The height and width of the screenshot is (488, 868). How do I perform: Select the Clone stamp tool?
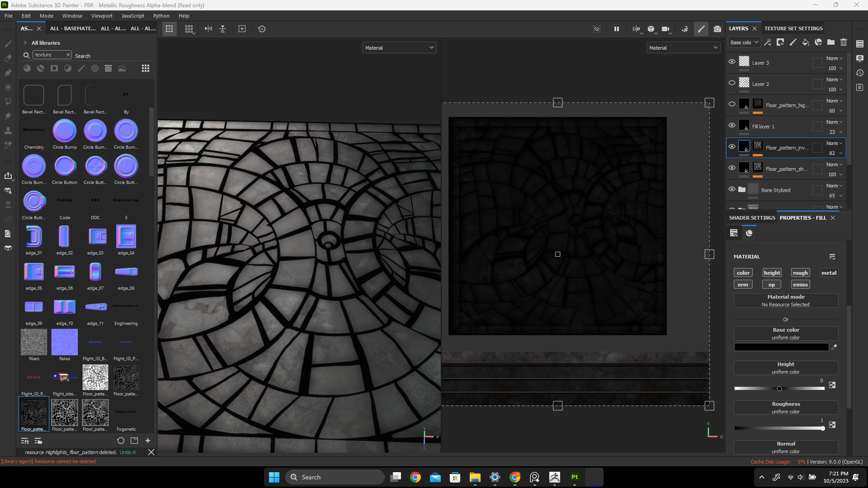coord(8,131)
